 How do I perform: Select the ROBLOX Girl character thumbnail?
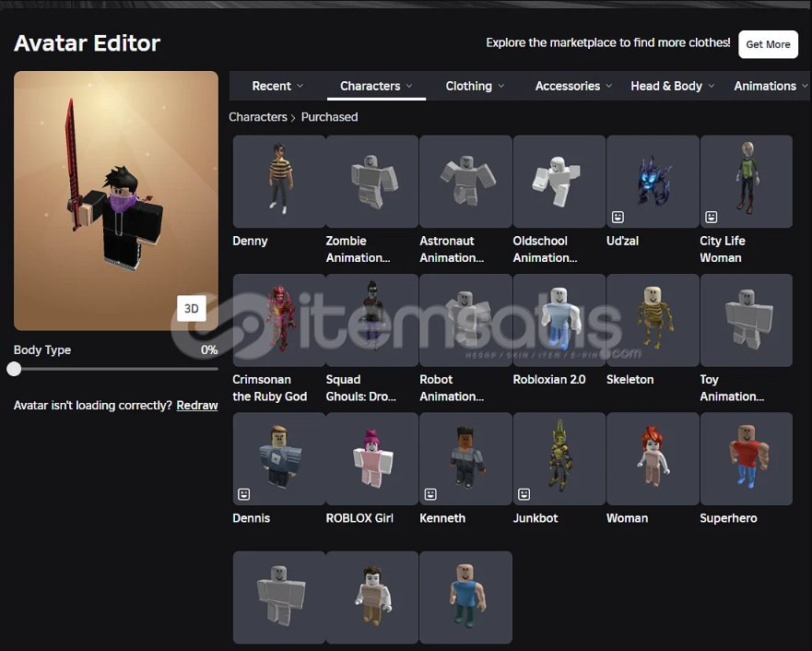(372, 459)
